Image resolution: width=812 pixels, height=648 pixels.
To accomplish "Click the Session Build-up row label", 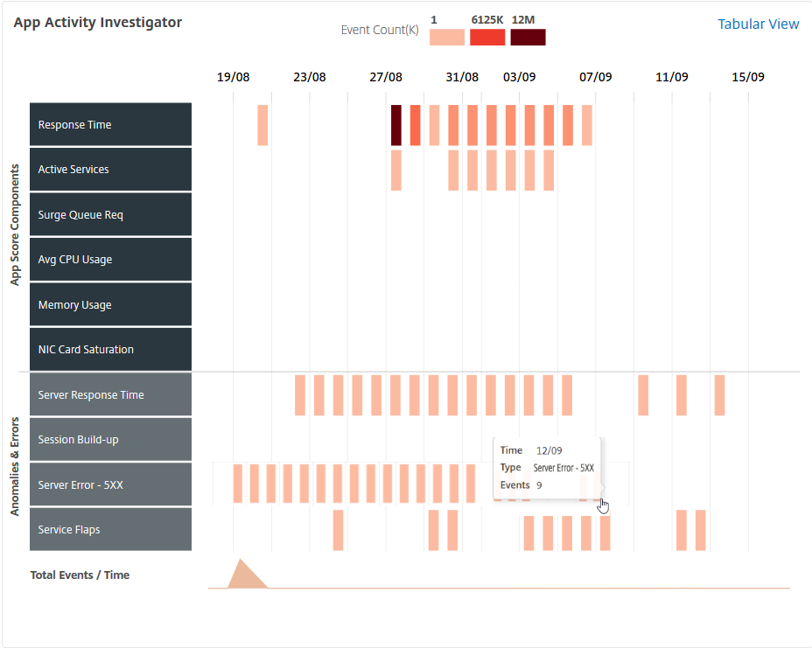I will click(111, 439).
